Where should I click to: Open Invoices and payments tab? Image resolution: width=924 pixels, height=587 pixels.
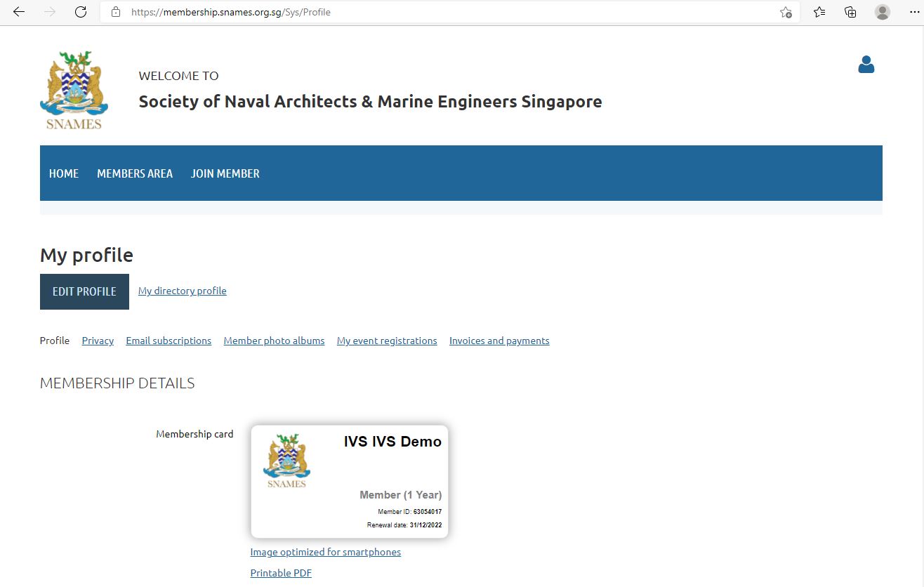pos(499,341)
